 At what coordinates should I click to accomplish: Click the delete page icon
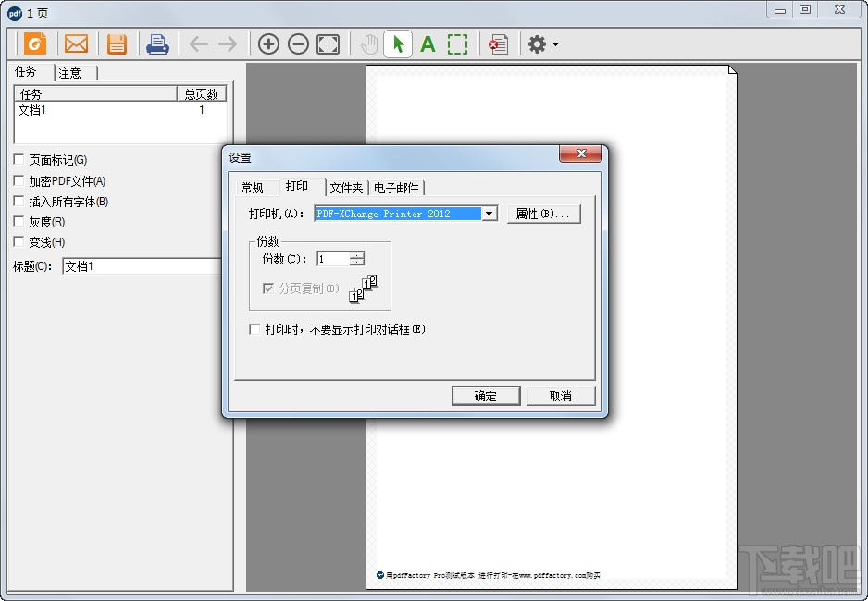pos(499,43)
